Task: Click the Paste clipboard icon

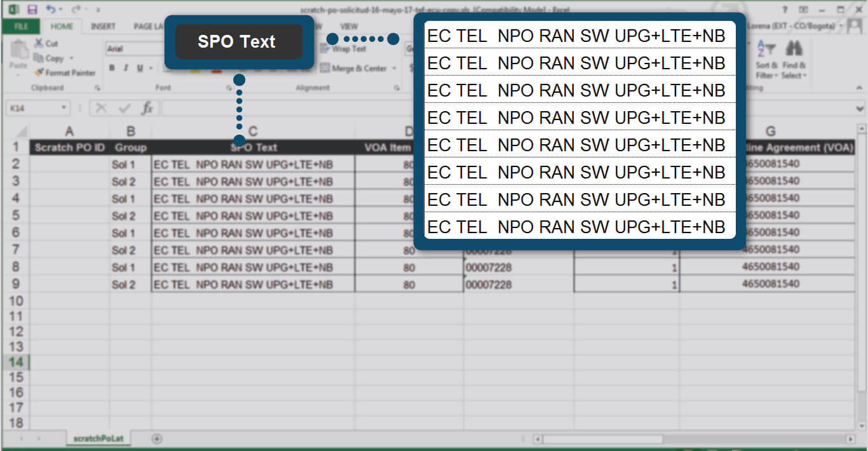Action: coord(18,53)
